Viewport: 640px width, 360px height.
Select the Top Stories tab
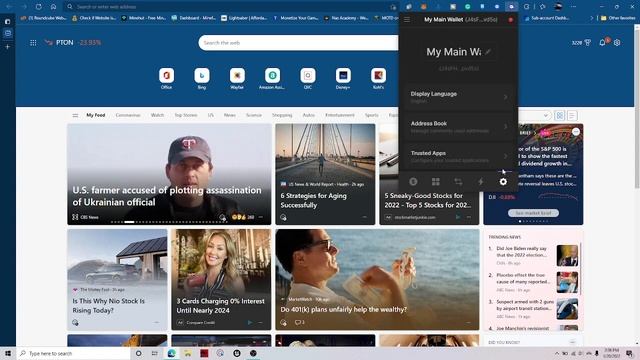click(x=186, y=116)
